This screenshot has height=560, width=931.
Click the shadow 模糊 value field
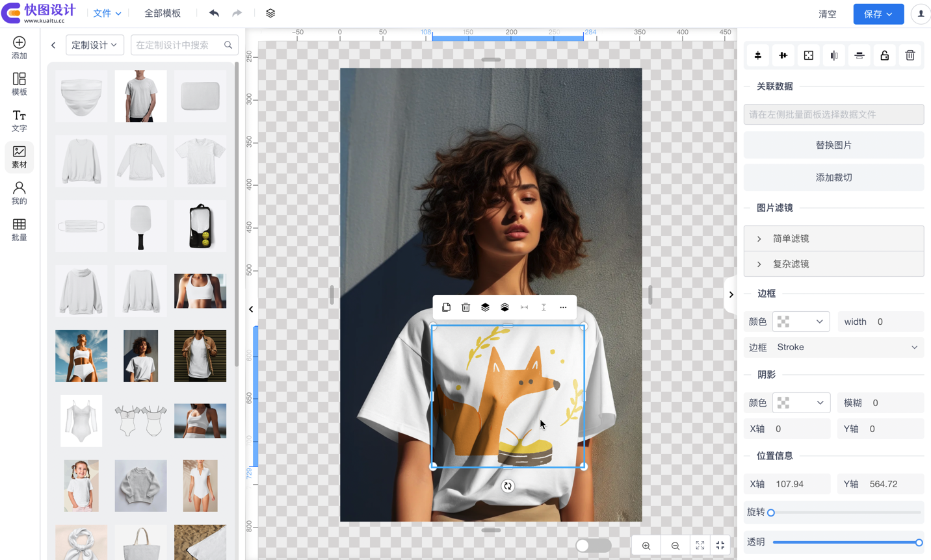[881, 403]
